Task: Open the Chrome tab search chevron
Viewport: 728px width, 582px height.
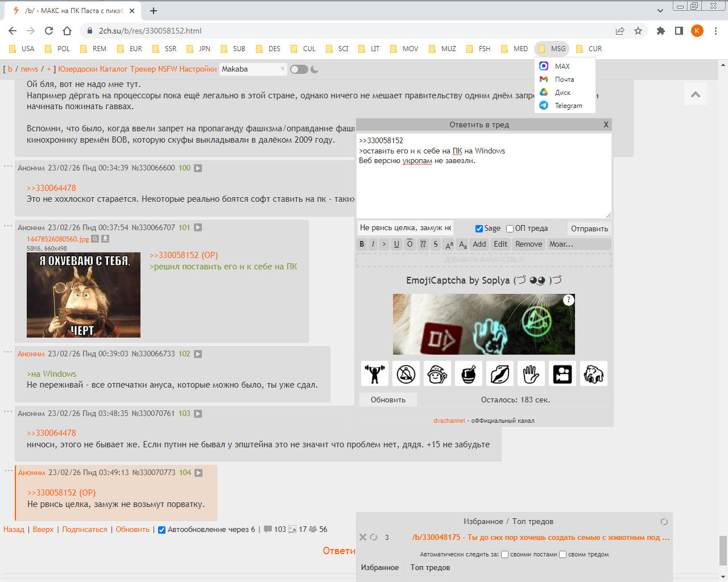Action: (x=660, y=10)
